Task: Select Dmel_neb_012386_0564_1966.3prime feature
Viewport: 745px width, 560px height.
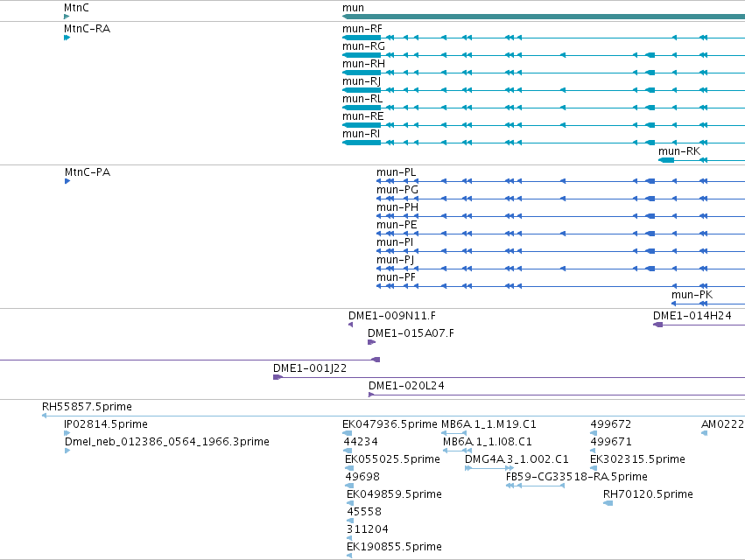Action: pyautogui.click(x=67, y=451)
